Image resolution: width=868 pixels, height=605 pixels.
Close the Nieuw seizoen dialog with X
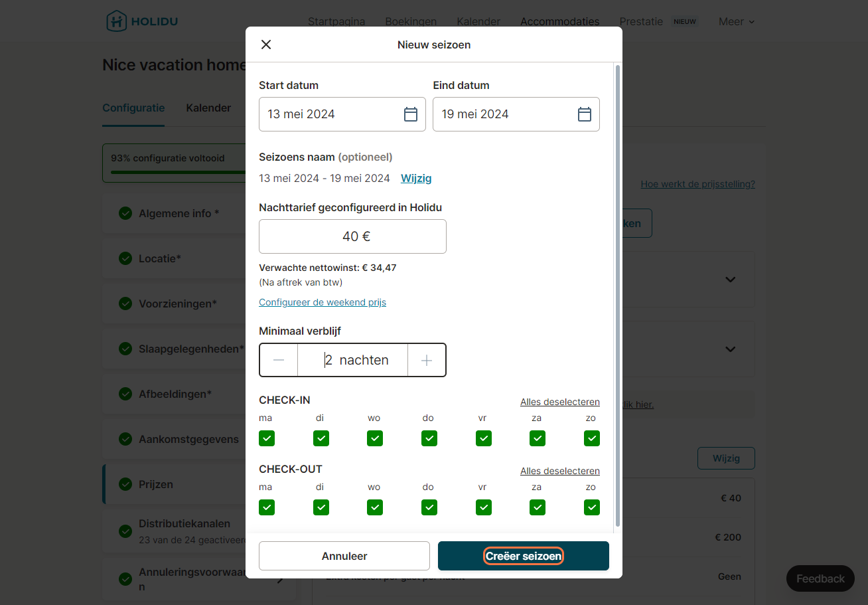point(266,44)
